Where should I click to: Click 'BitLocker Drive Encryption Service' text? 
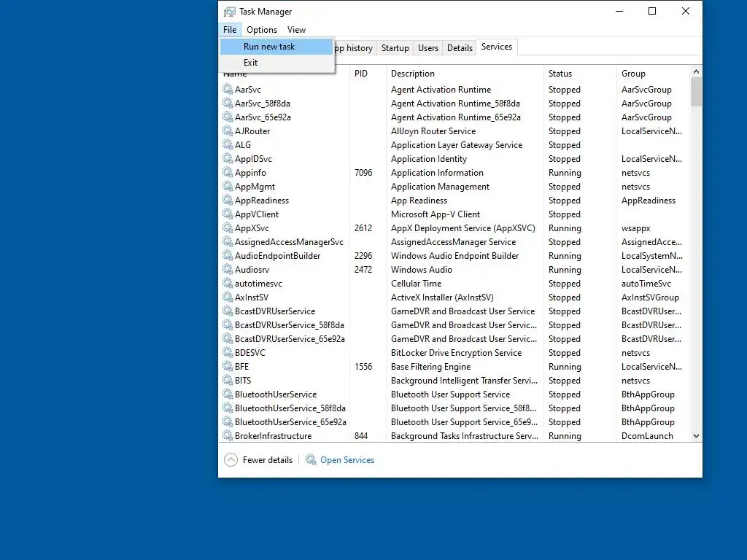click(x=456, y=353)
